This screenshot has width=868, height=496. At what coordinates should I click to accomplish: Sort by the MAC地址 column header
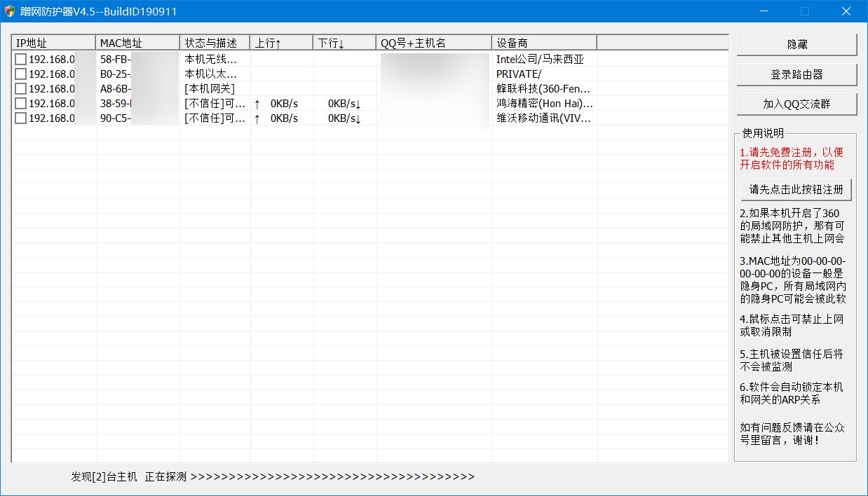pyautogui.click(x=137, y=43)
